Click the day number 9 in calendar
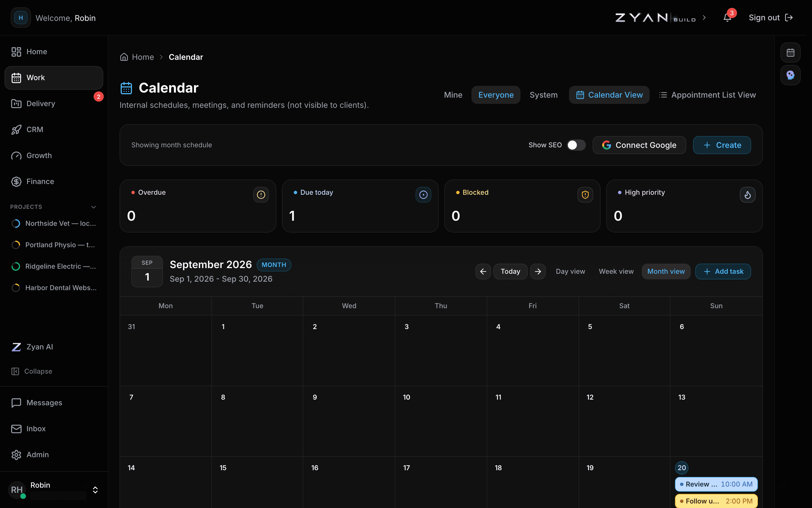 [x=314, y=397]
